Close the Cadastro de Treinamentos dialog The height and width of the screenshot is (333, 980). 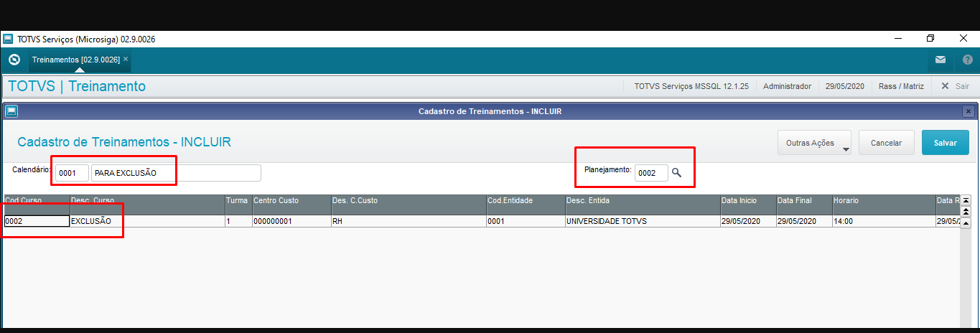pos(968,111)
